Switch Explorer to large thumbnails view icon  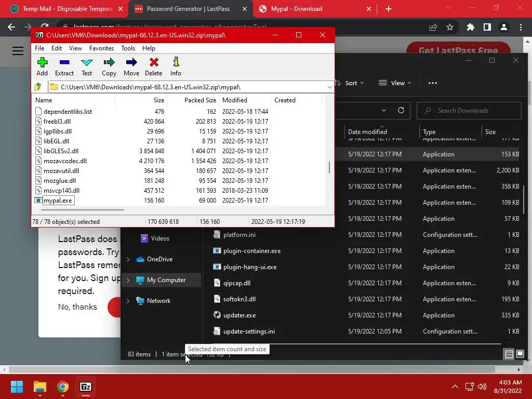(520, 354)
